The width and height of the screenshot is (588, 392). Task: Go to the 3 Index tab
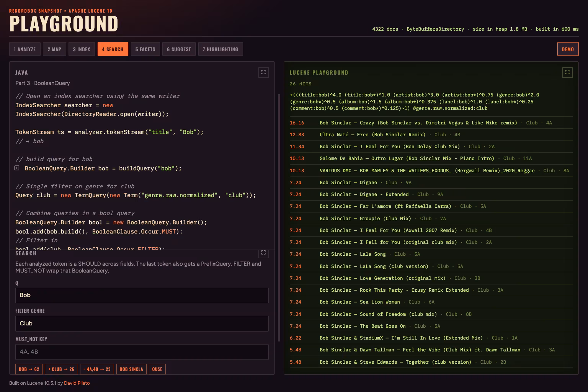(x=82, y=49)
